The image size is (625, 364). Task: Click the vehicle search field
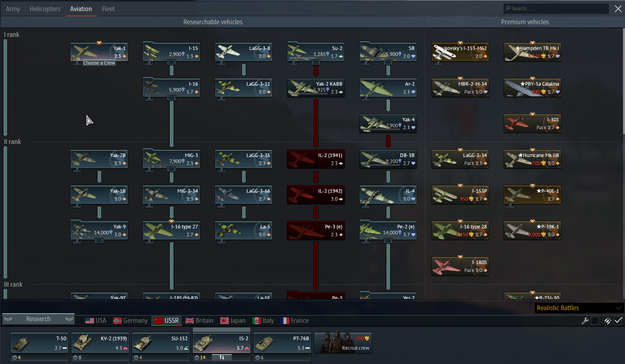click(556, 8)
